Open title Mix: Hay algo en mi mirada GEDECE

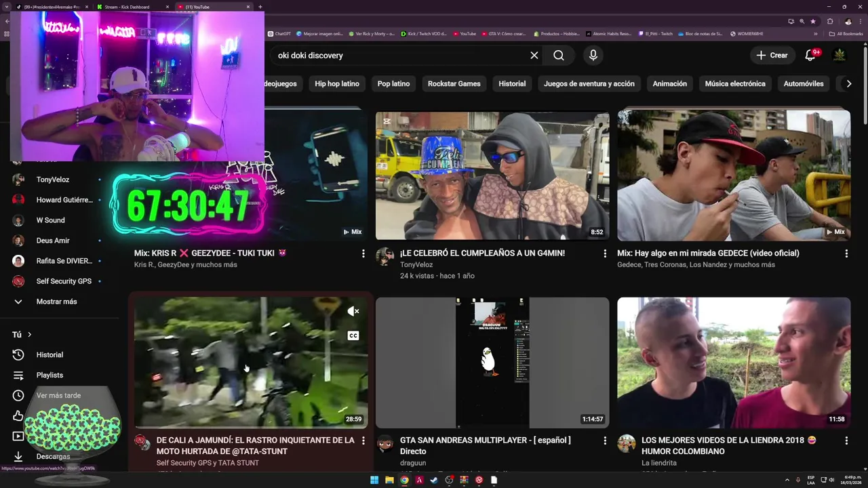pos(708,253)
